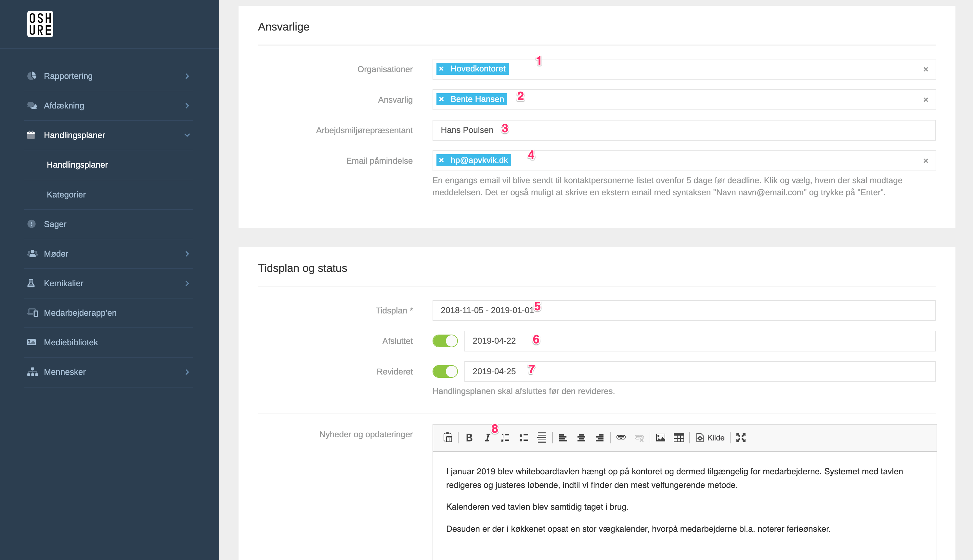
Task: Remove the Hovedkontoret organisation tag
Action: pyautogui.click(x=441, y=69)
